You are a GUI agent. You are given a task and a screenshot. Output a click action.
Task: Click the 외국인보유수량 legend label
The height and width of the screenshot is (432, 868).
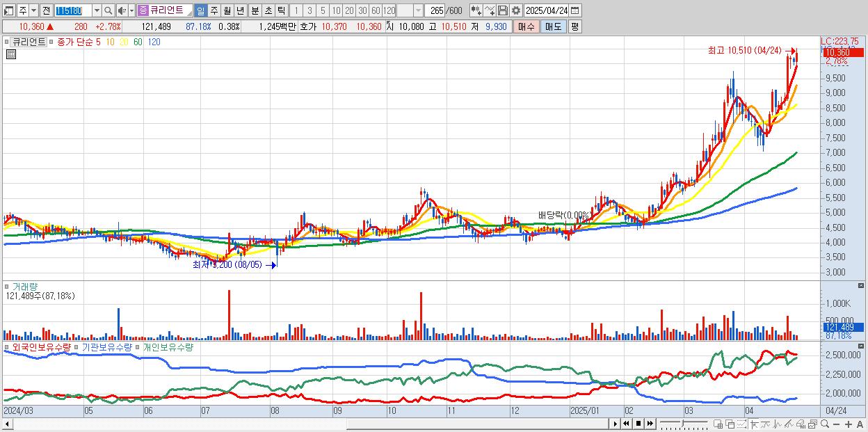pyautogui.click(x=41, y=346)
